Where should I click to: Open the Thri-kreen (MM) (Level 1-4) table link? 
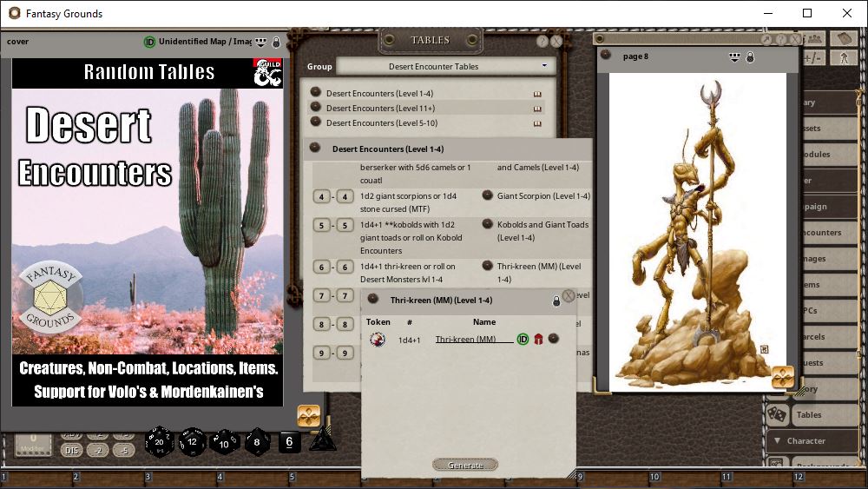click(487, 265)
